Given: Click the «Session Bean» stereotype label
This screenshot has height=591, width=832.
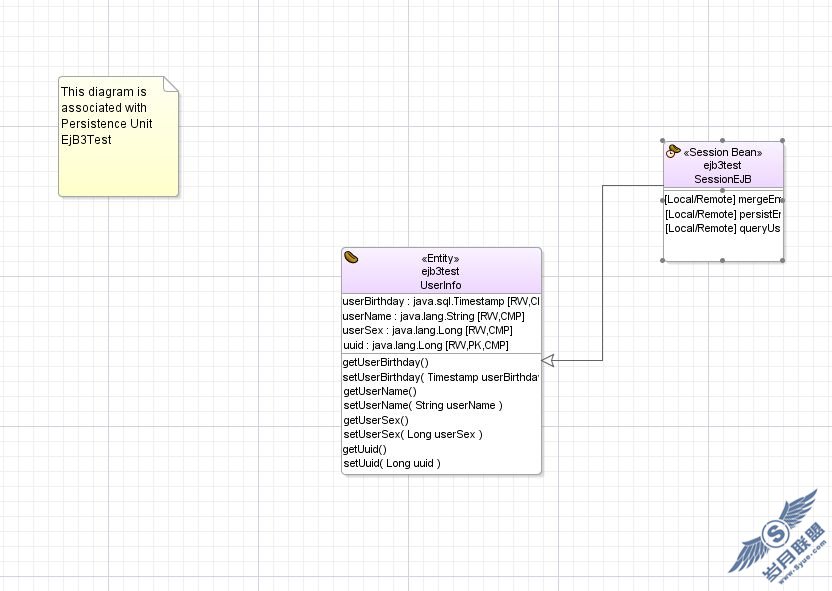Looking at the screenshot, I should 723,152.
